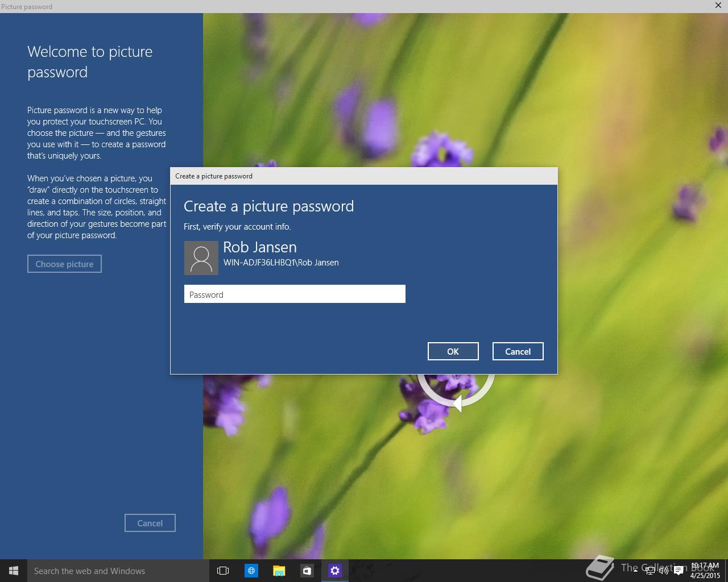Show hidden system tray icons

tap(635, 571)
